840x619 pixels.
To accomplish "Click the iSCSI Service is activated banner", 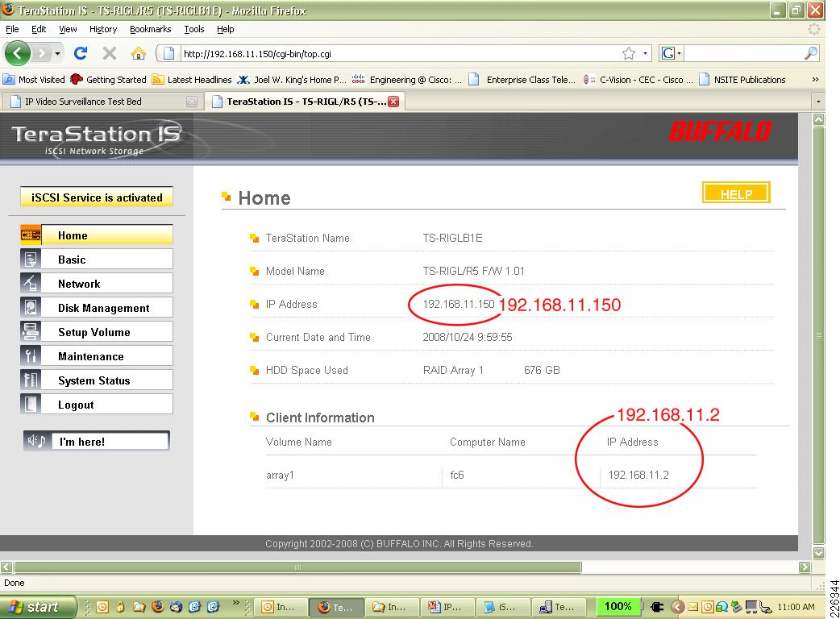I will coord(97,197).
